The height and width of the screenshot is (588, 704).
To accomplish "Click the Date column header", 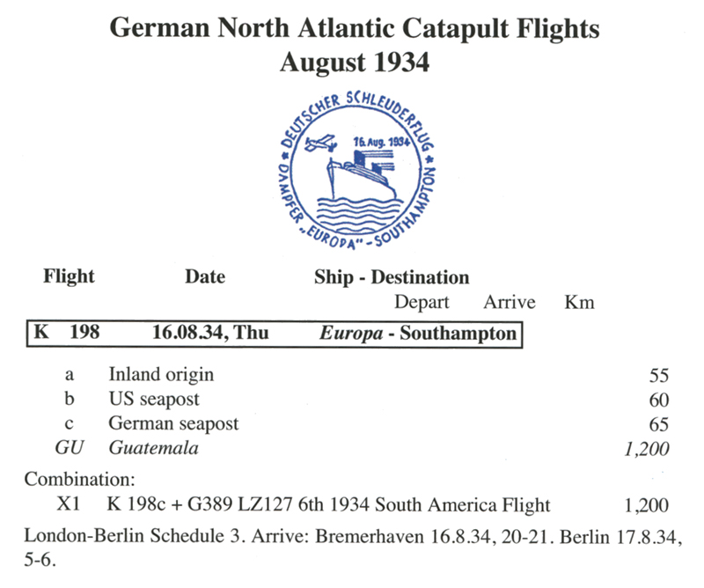I will (x=205, y=276).
